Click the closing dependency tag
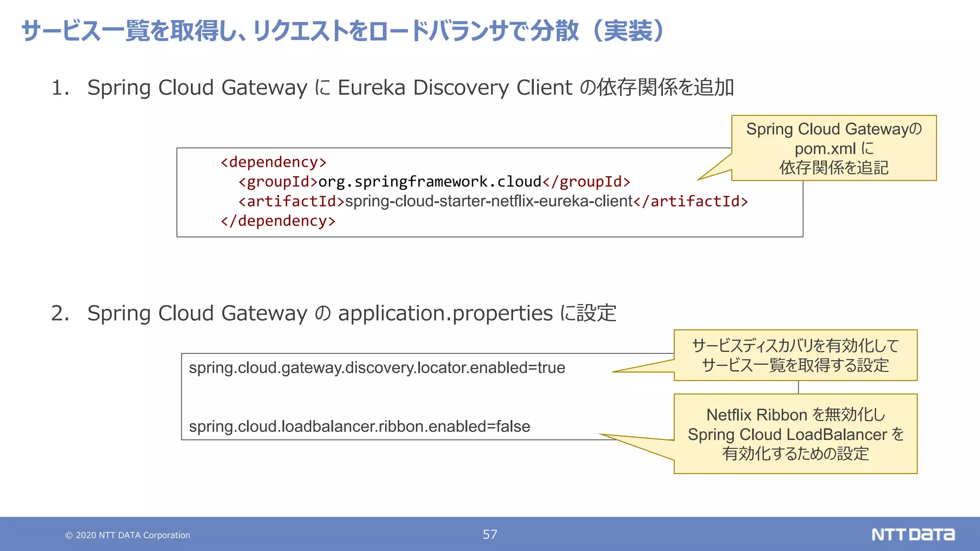Viewport: 980px width, 551px height. [278, 221]
